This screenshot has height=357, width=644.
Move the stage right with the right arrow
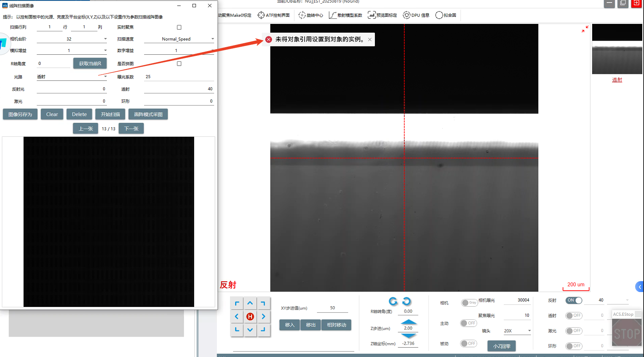click(263, 316)
